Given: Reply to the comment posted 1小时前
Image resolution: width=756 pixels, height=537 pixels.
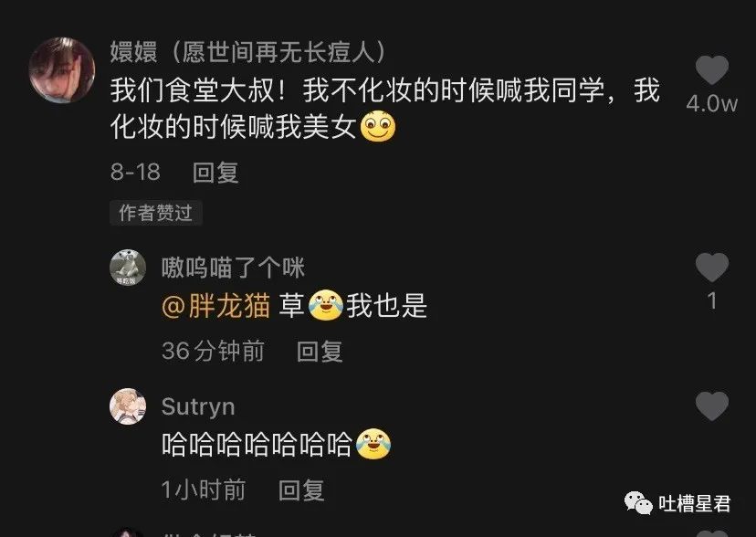Looking at the screenshot, I should click(301, 490).
